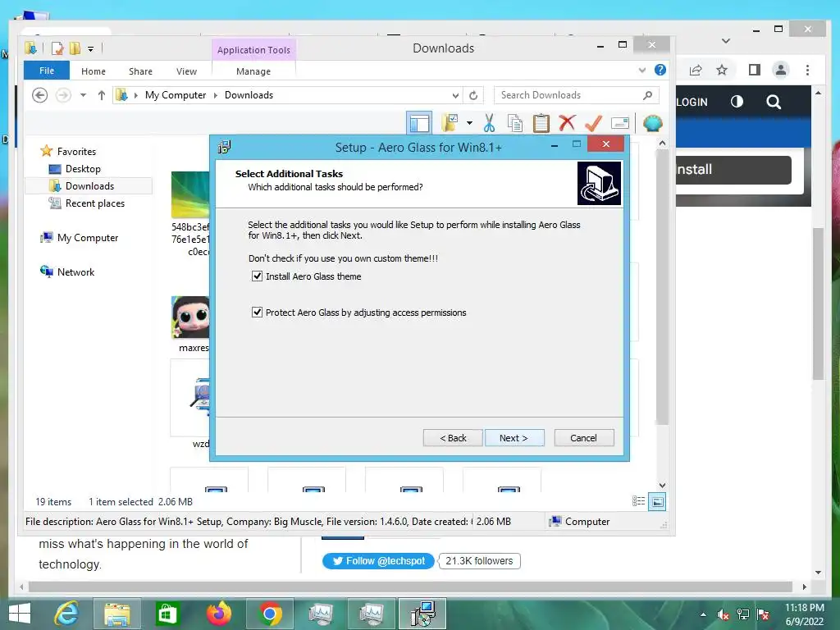Click the Copy toolbar icon

click(x=515, y=123)
